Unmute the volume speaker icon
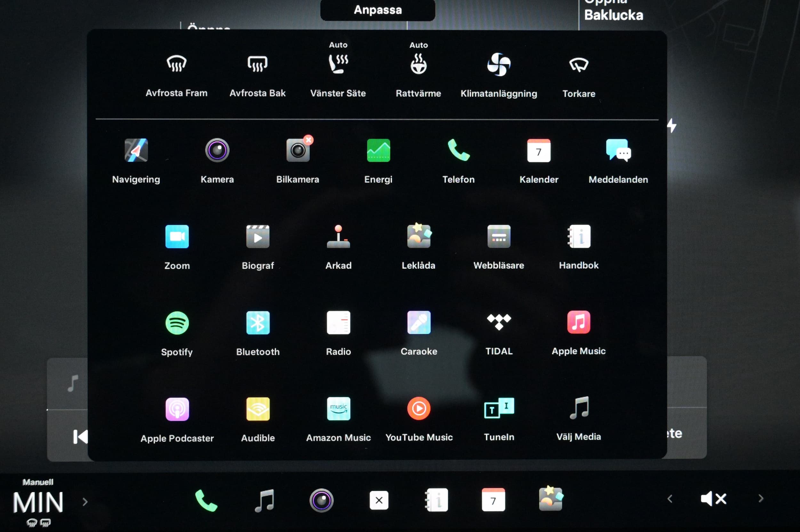Screen dimensions: 800x532 coord(714,499)
